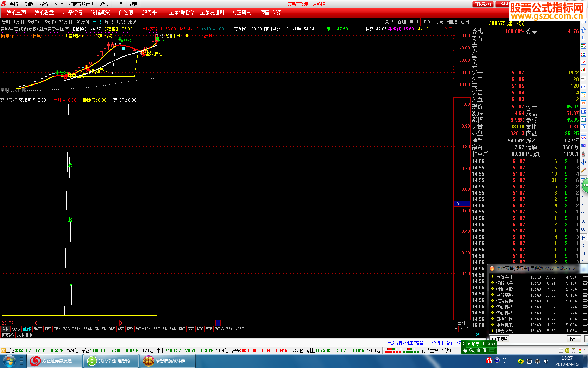Image resolution: width=588 pixels, height=368 pixels.
Task: Select the BOLL indicator tab
Action: [219, 329]
